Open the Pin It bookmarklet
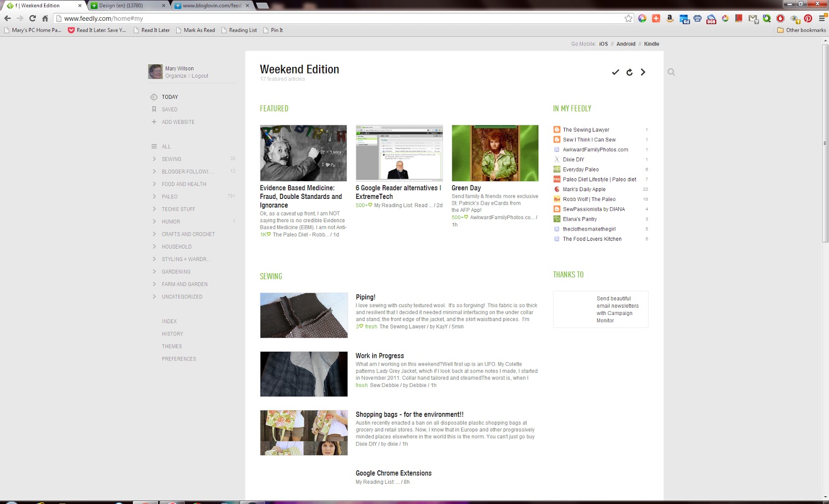829x504 pixels. click(273, 30)
